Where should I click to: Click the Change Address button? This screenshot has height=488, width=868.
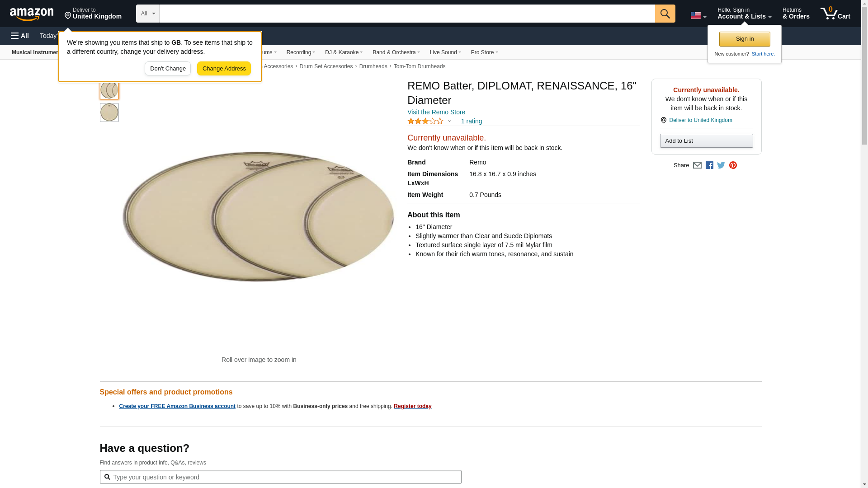[x=224, y=69]
